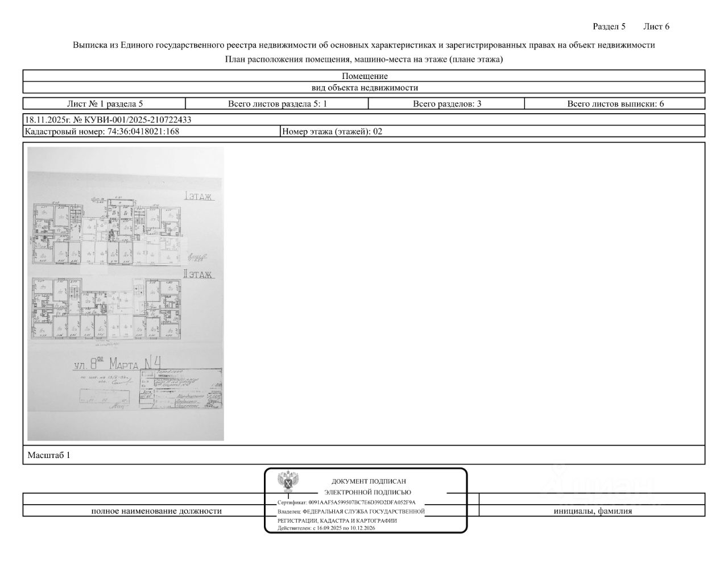Click the first floor plan drawing
Screen dimensions: 728x562
(x=108, y=232)
